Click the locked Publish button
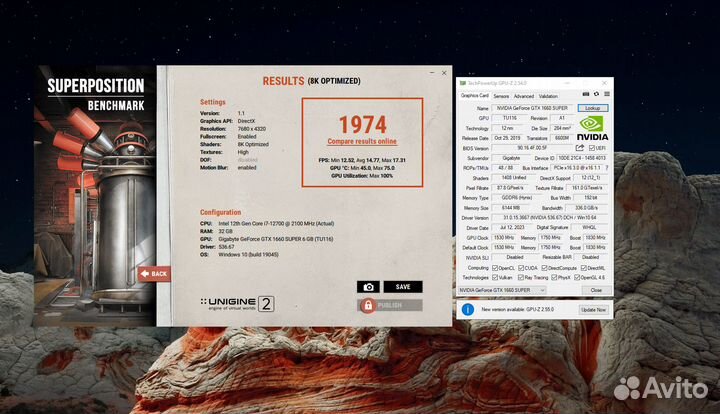The height and width of the screenshot is (414, 720). coord(390,305)
